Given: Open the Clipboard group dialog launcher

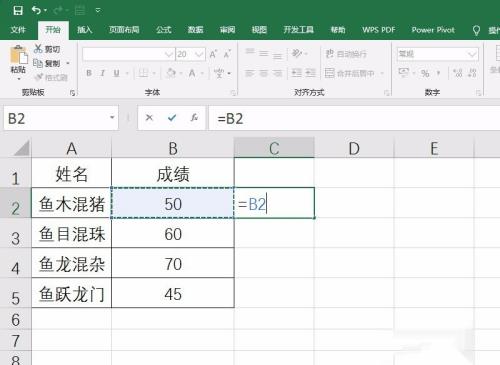Looking at the screenshot, I should click(73, 93).
